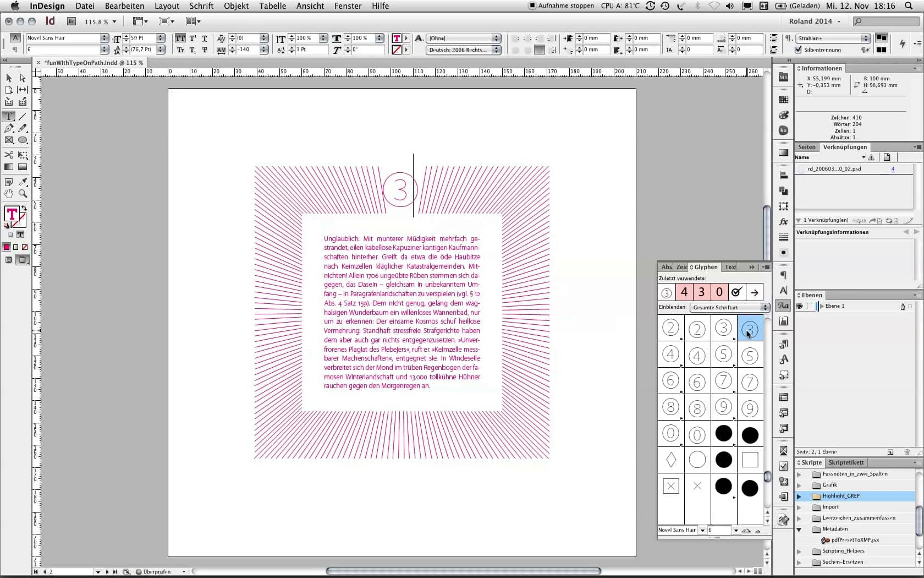Select the Gradient tool
Image resolution: width=924 pixels, height=578 pixels.
tap(9, 167)
